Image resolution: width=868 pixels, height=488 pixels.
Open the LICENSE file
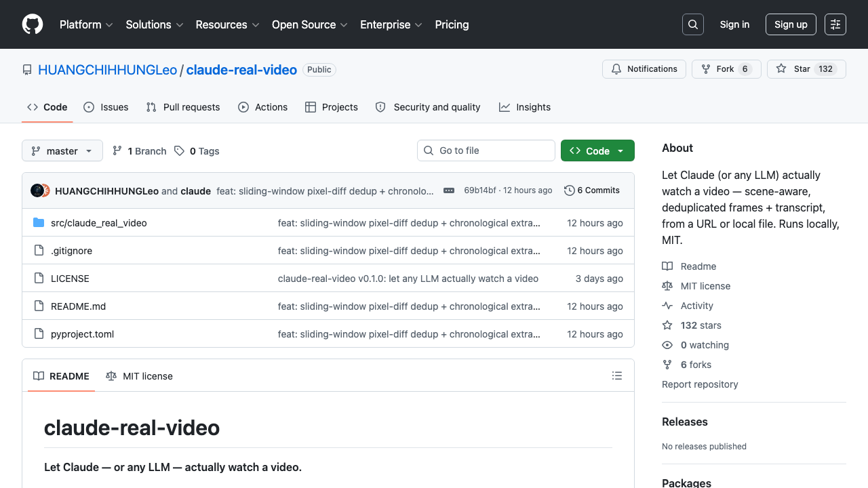tap(70, 279)
